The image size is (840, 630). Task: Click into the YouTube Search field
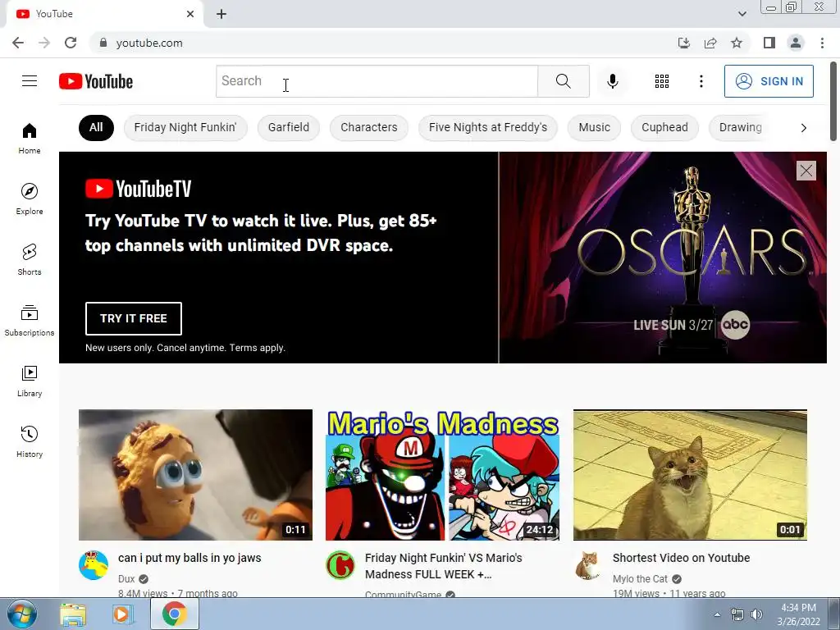(377, 81)
